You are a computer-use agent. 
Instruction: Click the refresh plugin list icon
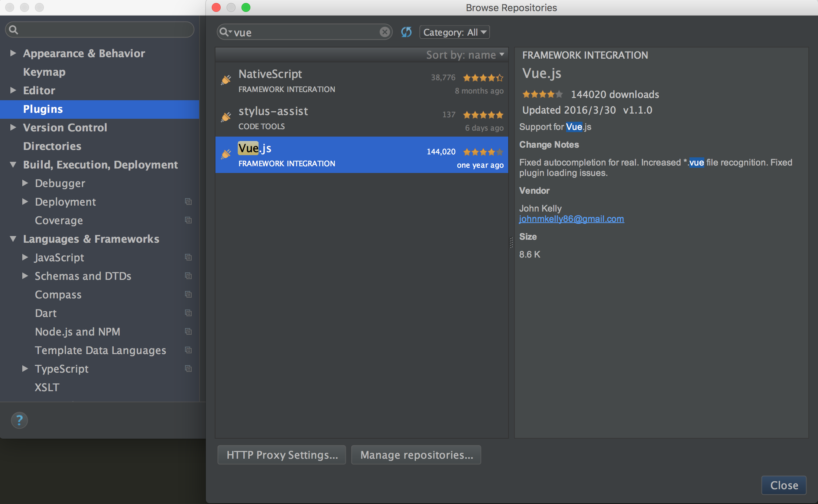click(406, 32)
